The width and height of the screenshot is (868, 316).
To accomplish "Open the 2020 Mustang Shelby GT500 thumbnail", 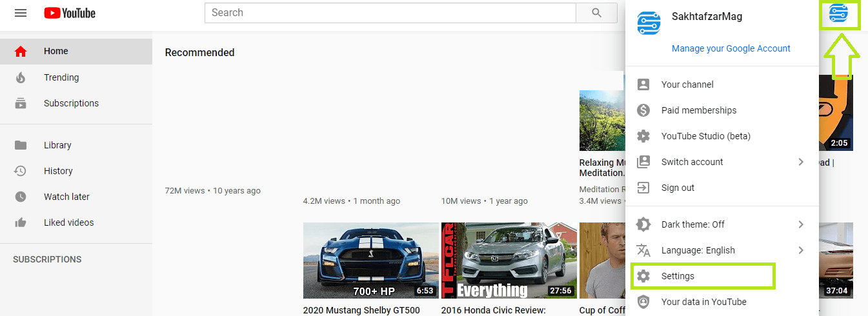I will [x=370, y=261].
